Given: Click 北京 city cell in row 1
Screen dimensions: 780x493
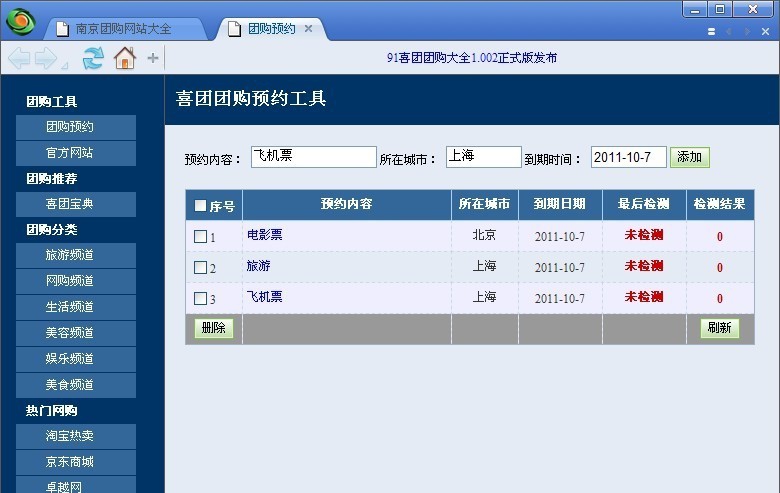Looking at the screenshot, I should click(485, 235).
